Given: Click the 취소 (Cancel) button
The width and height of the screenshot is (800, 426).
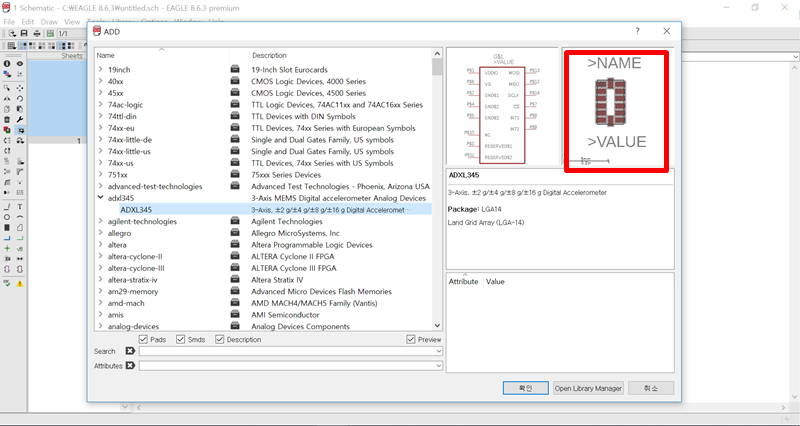Looking at the screenshot, I should [x=651, y=388].
